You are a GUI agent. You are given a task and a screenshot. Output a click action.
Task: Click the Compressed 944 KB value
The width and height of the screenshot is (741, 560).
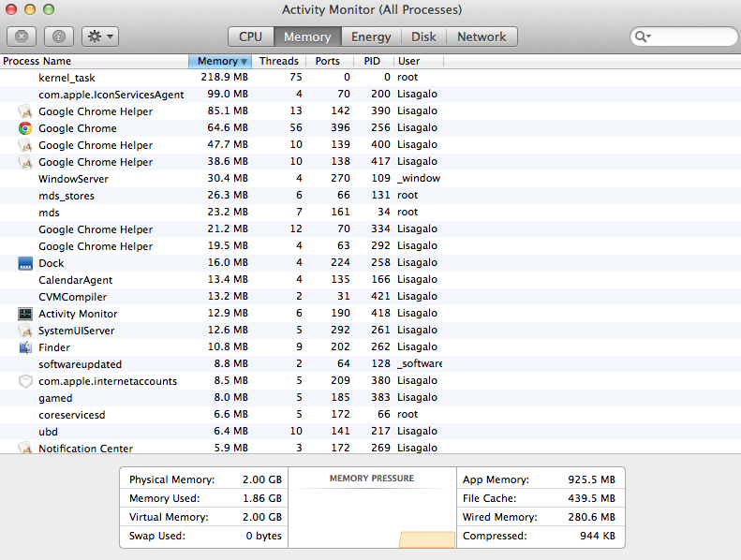(x=598, y=536)
